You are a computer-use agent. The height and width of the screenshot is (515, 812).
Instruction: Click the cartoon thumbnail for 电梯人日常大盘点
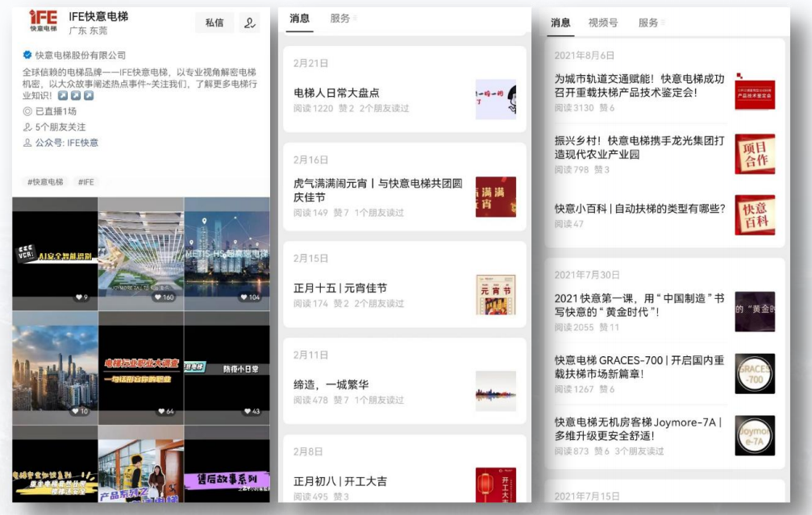click(x=496, y=99)
